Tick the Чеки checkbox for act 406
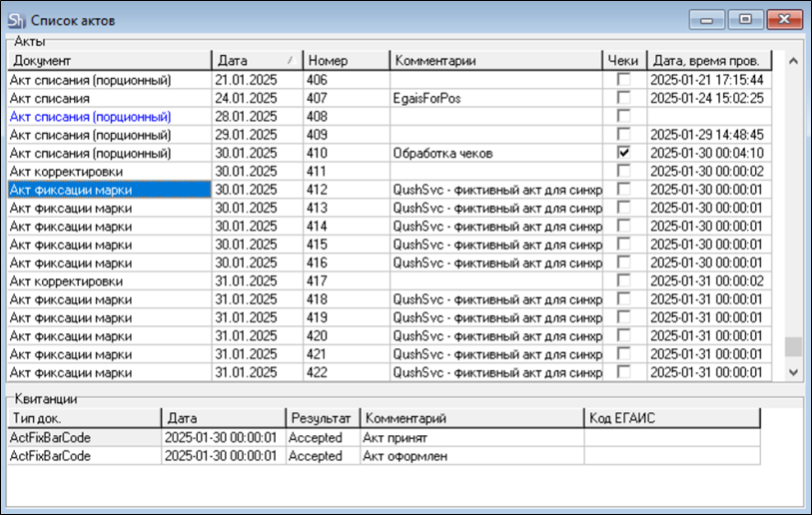812x515 pixels. (x=624, y=80)
